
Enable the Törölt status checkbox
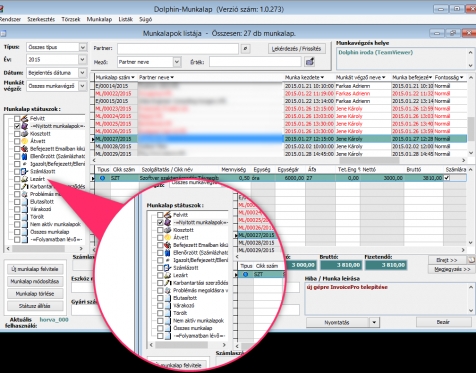pos(17,217)
